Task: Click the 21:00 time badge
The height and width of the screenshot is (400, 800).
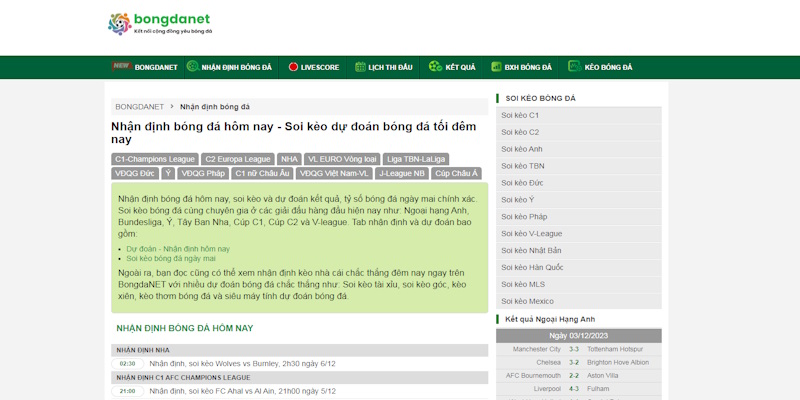Action: [128, 391]
